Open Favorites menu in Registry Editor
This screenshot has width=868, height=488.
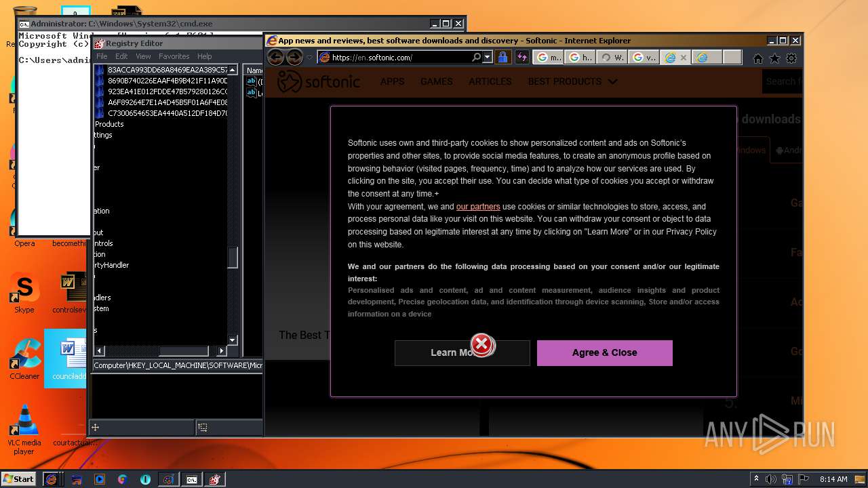[174, 56]
